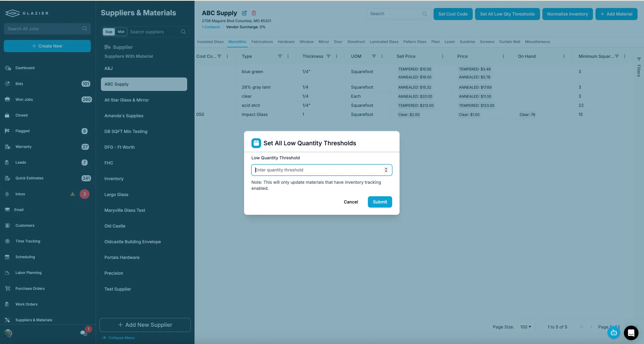The width and height of the screenshot is (644, 344).
Task: Click Submit in the threshold dialog
Action: coord(380,202)
